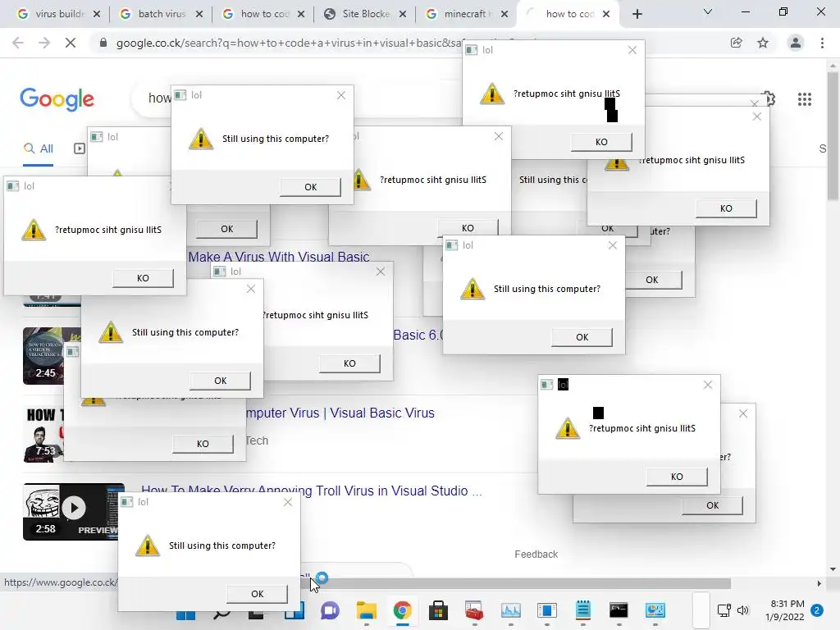
Task: Click the horizontal scrollbar right arrow
Action: click(819, 583)
